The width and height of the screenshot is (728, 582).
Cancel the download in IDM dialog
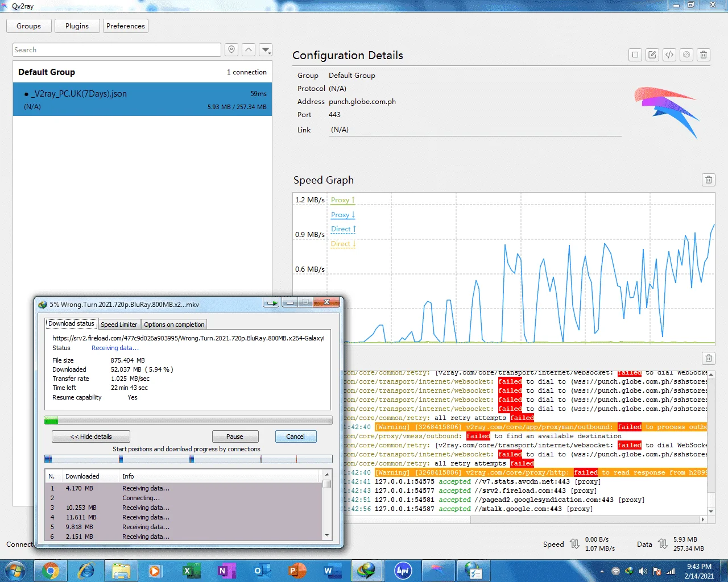296,436
